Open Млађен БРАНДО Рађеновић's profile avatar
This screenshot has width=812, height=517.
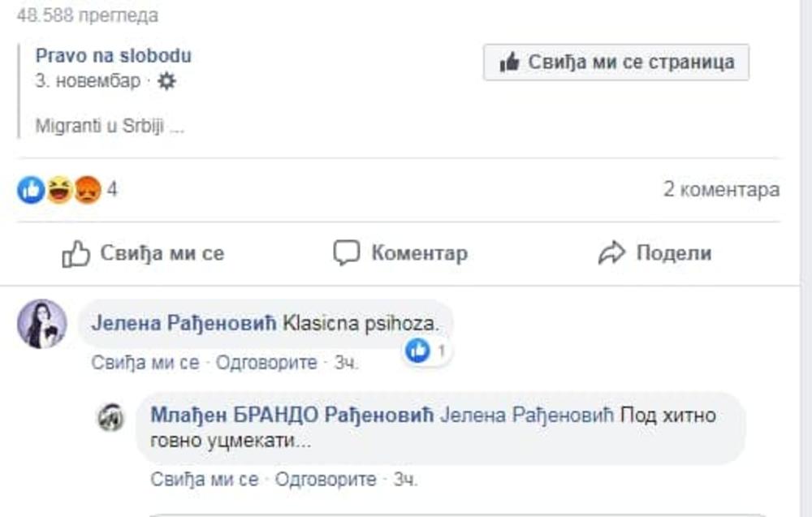[x=111, y=417]
